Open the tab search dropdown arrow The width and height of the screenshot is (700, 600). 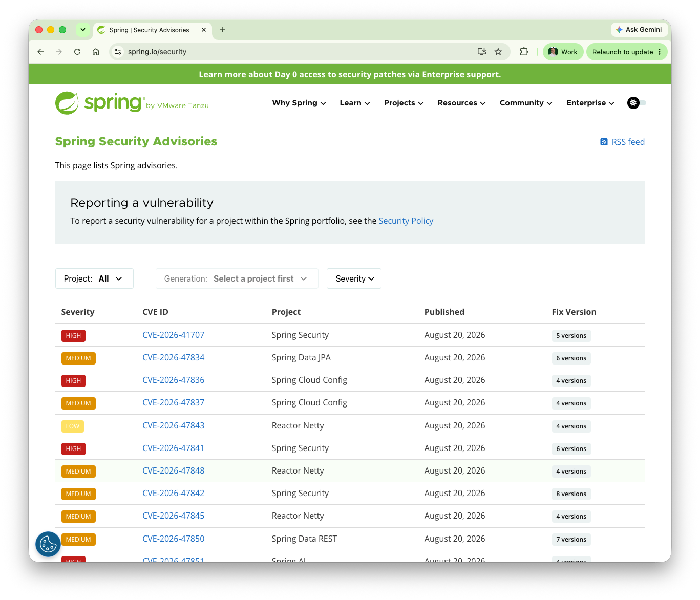(x=83, y=30)
